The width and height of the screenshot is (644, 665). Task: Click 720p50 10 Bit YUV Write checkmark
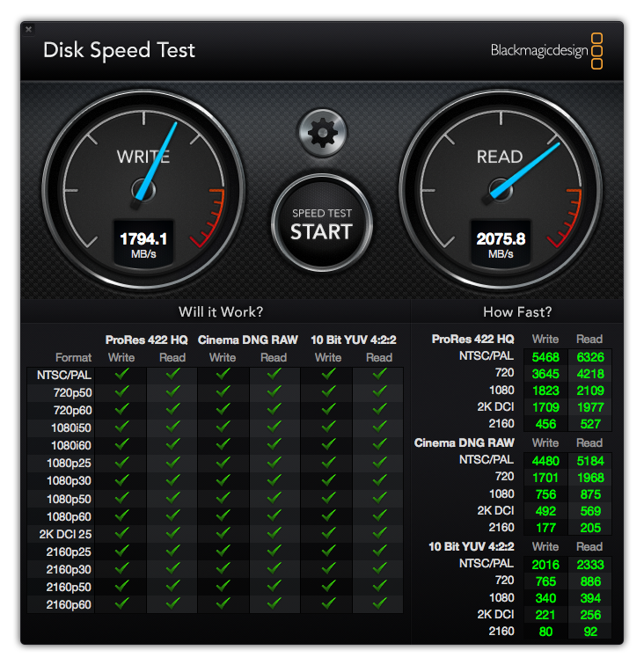tap(328, 392)
